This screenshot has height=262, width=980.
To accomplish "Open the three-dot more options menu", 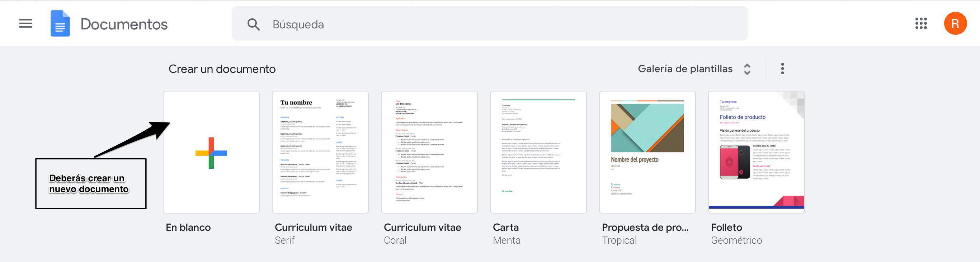I will click(782, 69).
